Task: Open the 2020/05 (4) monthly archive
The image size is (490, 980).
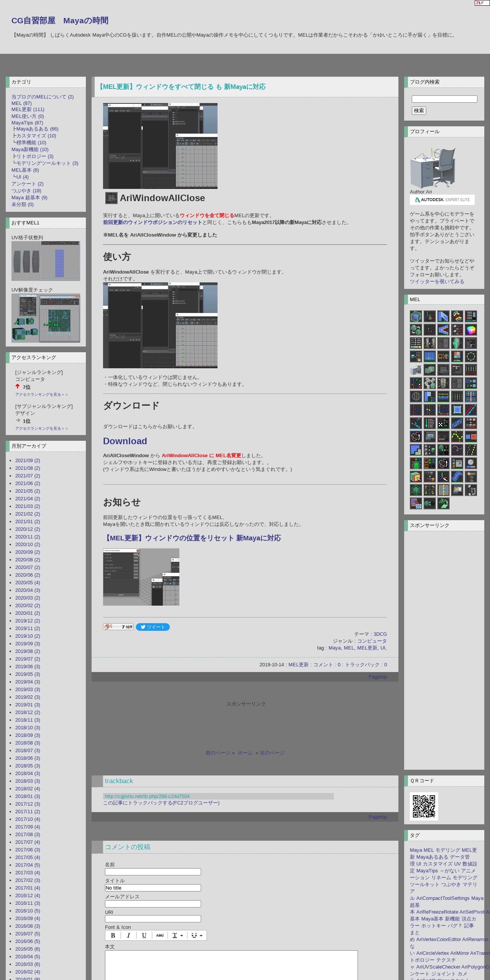Action: coord(27,583)
